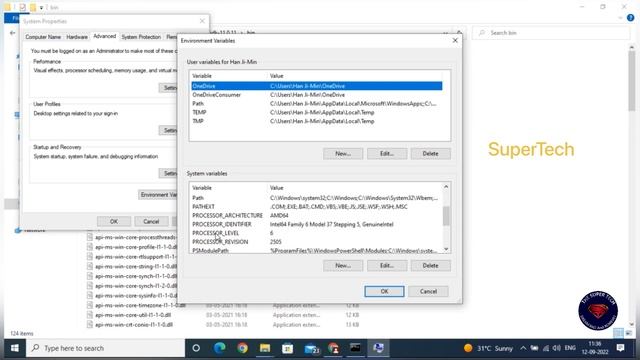Open Microsoft Store taskbar icon

(x=288, y=348)
